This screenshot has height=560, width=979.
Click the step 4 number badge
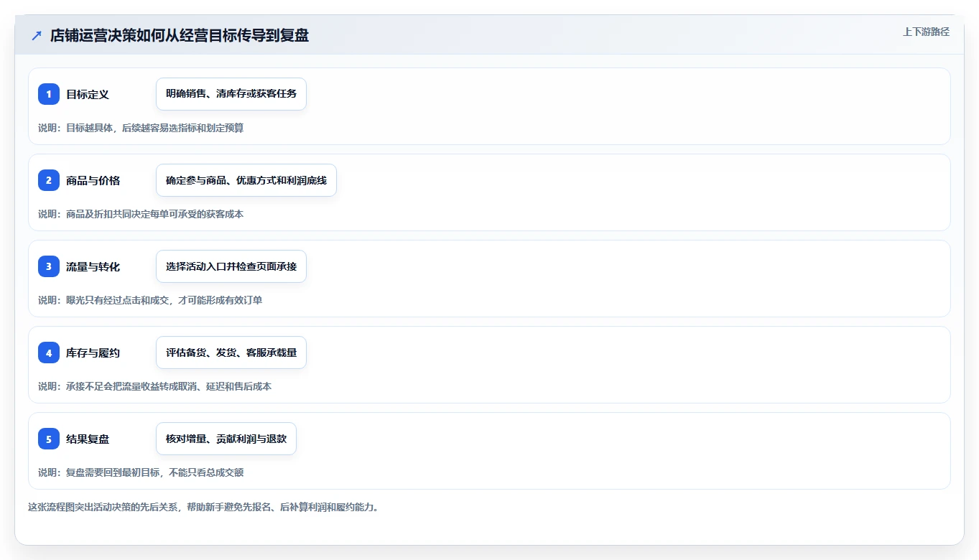coord(49,353)
